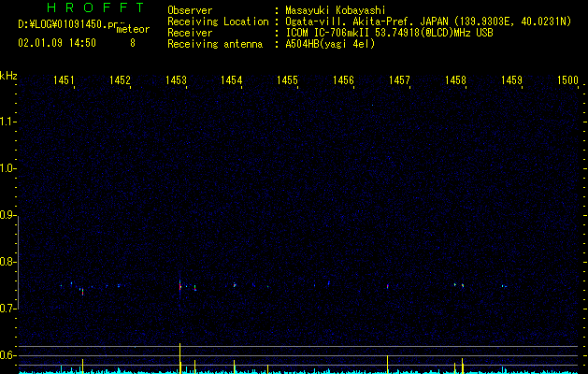Screen dimensions: 588x374
Task: Click the 0.6 kHz frequency label
Action: 7,355
